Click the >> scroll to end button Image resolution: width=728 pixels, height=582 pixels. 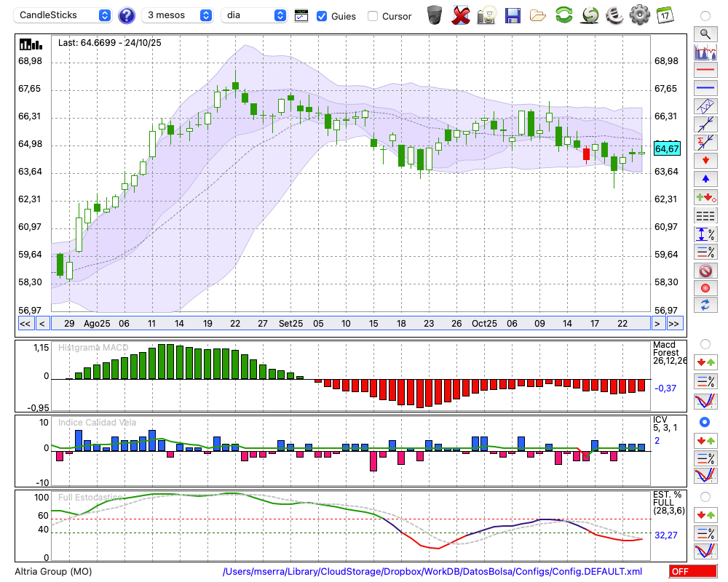(x=674, y=324)
